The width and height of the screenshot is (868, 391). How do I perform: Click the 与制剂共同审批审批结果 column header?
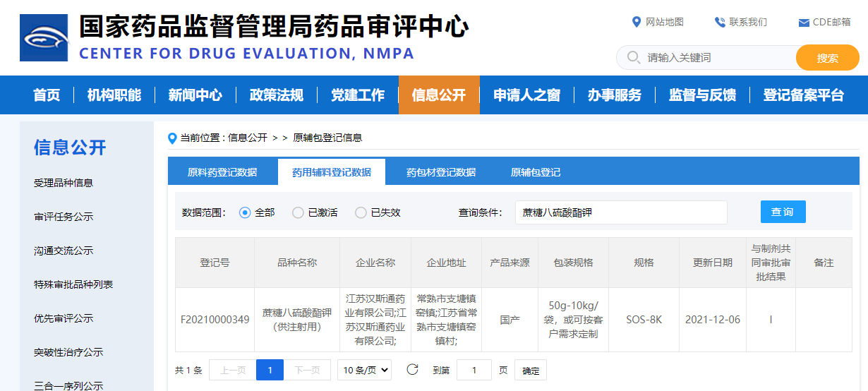pyautogui.click(x=771, y=263)
